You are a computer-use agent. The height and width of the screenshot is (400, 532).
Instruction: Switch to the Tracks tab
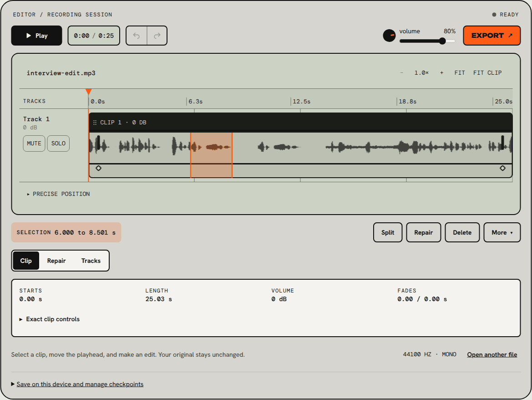point(91,261)
